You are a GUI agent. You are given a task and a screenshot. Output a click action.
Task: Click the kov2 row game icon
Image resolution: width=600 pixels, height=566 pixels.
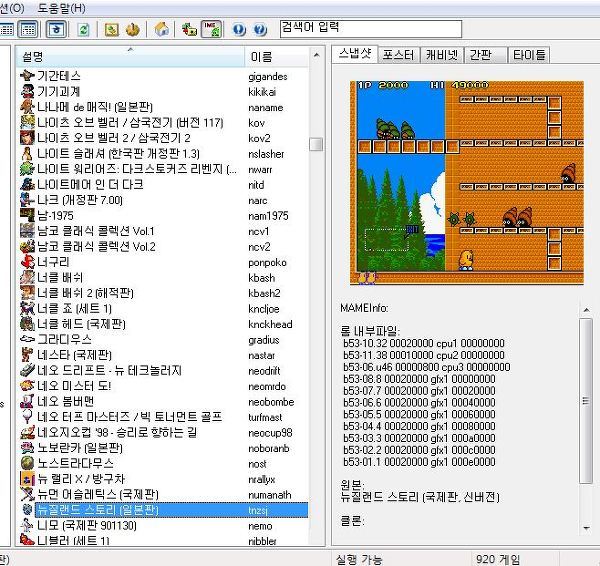[x=27, y=138]
